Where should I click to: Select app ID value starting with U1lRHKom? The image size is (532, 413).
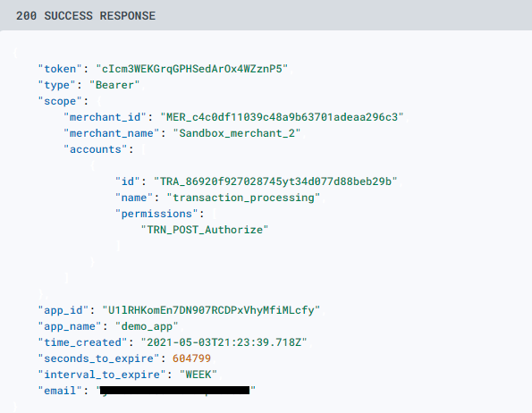tap(211, 310)
